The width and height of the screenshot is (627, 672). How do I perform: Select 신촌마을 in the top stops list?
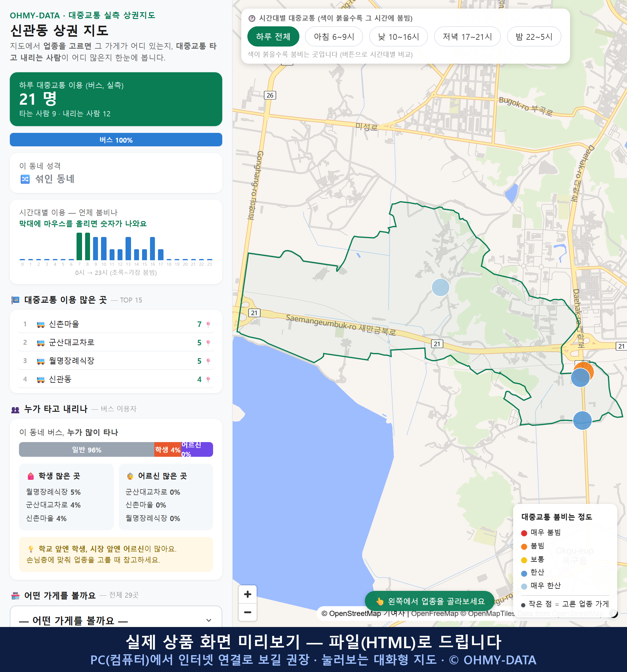(x=116, y=324)
